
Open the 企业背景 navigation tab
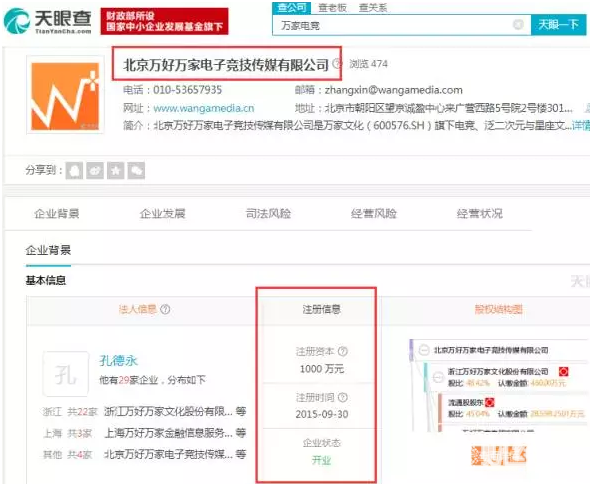(x=57, y=214)
